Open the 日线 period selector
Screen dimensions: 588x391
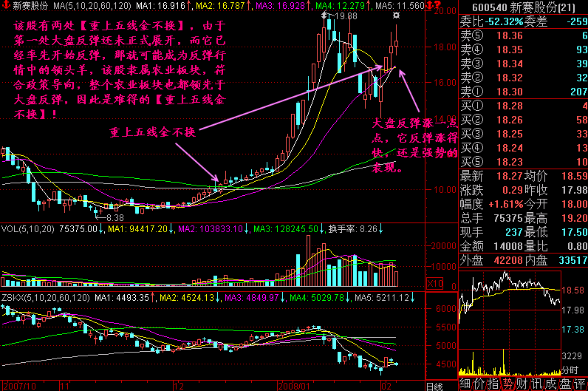[436, 385]
